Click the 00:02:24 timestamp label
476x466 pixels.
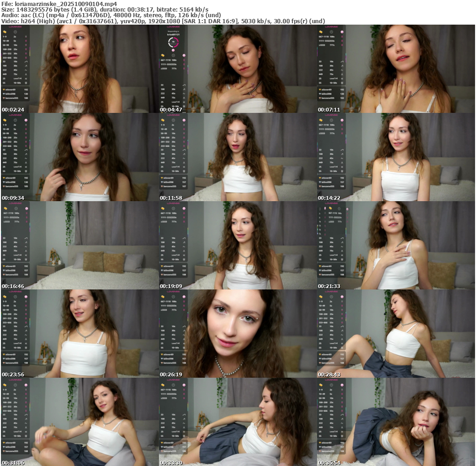(x=13, y=110)
